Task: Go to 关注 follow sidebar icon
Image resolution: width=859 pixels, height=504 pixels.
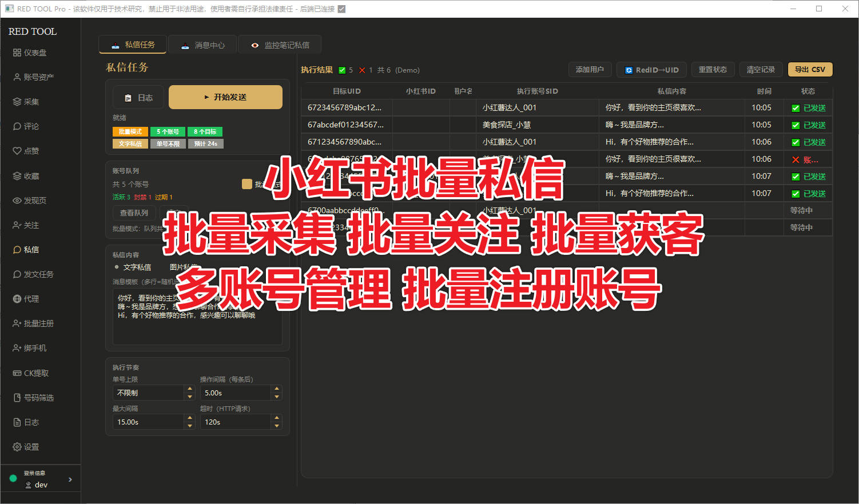Action: coord(17,225)
